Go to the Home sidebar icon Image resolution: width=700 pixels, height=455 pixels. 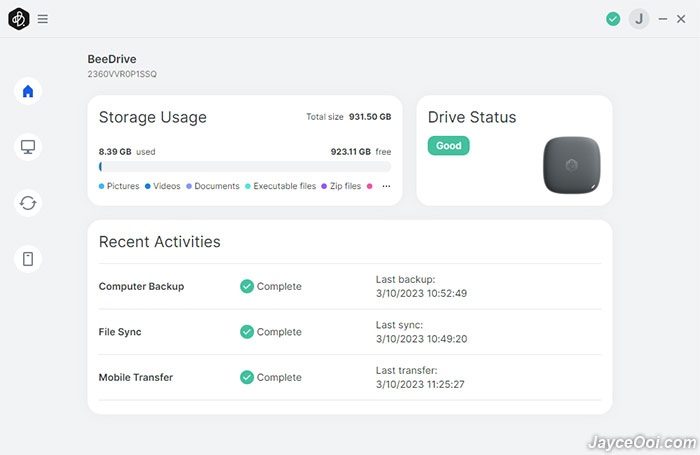[28, 91]
